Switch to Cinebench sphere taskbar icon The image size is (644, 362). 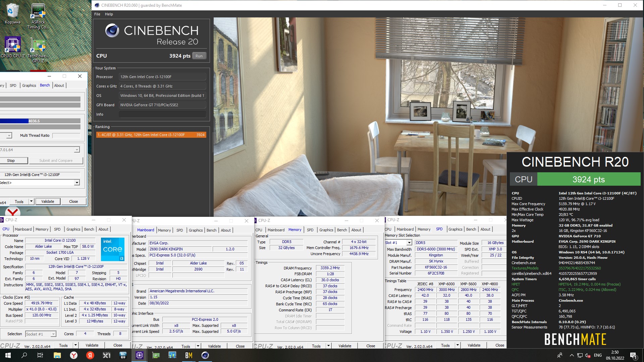205,355
